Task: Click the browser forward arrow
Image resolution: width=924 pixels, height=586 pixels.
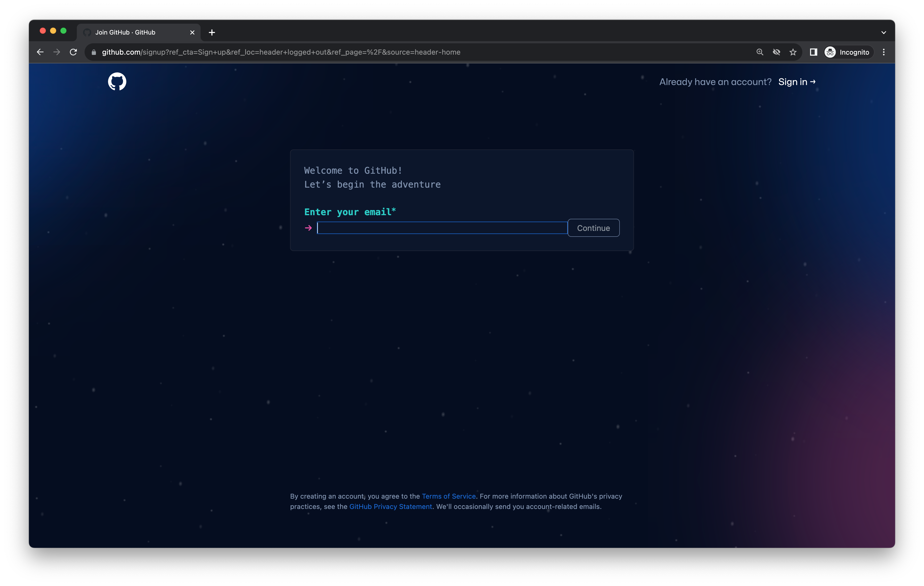Action: coord(57,52)
